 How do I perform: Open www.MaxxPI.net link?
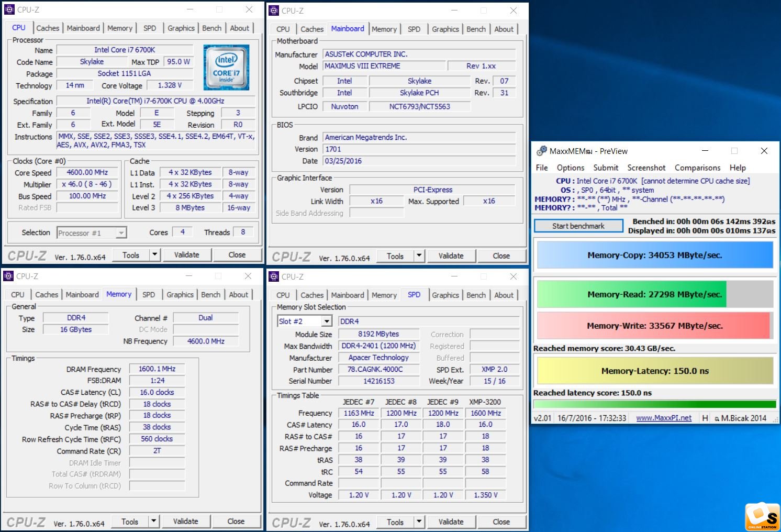pyautogui.click(x=664, y=418)
